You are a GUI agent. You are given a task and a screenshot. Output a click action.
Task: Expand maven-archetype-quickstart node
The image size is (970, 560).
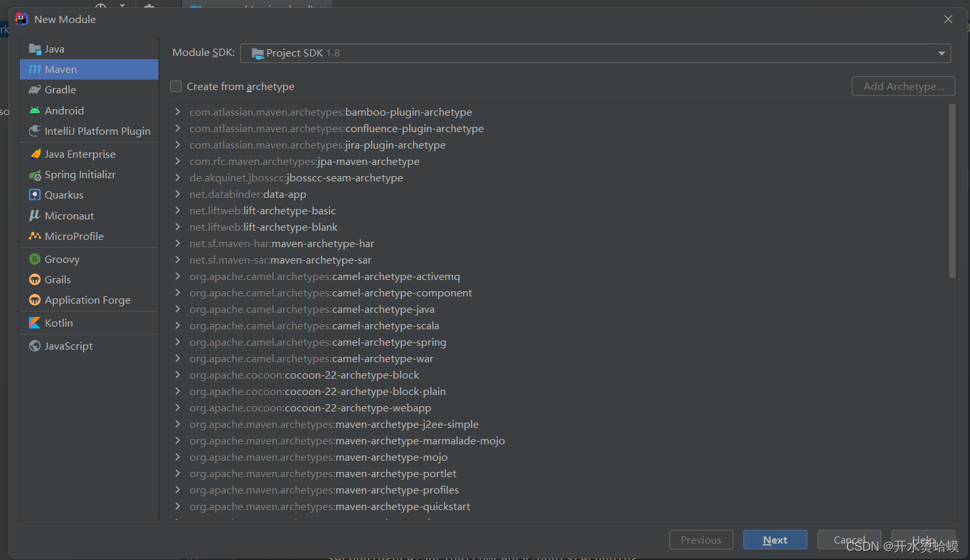(x=178, y=506)
